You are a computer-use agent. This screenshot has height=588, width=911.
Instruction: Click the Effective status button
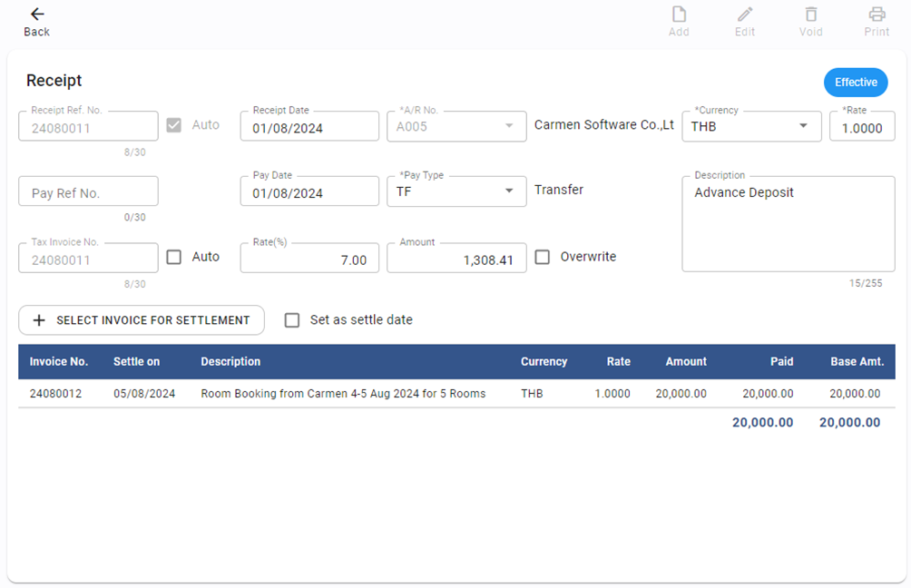(x=856, y=83)
